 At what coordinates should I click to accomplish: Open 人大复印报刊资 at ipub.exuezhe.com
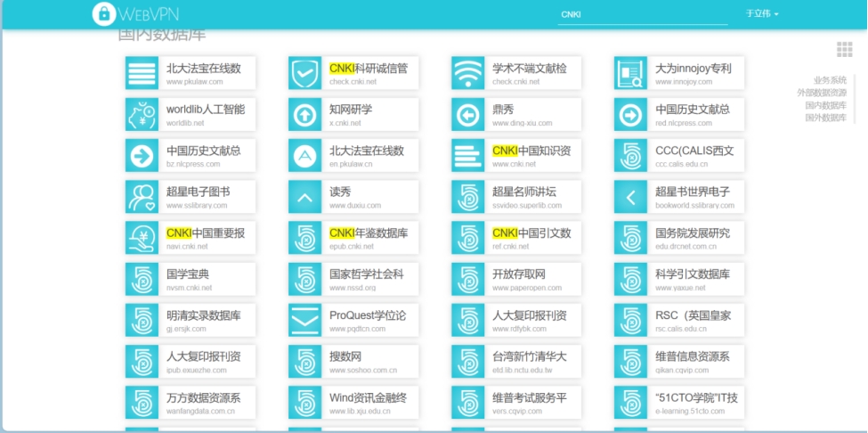pos(191,362)
